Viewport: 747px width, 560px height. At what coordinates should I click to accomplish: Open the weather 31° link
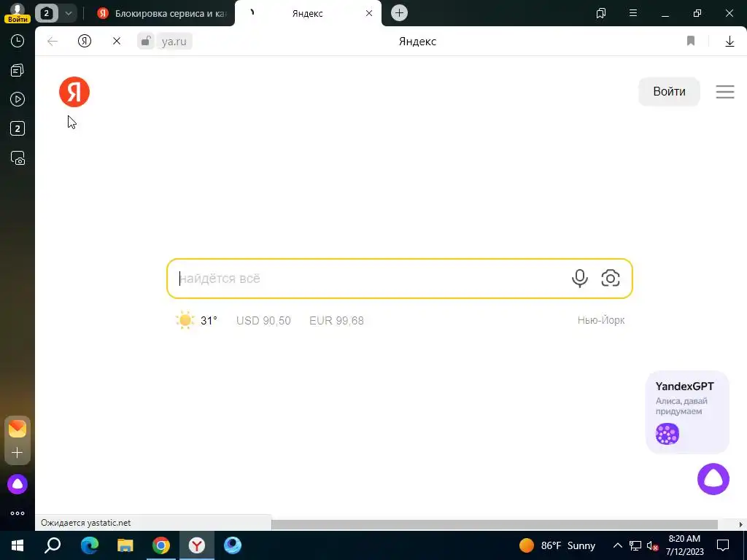pyautogui.click(x=196, y=321)
